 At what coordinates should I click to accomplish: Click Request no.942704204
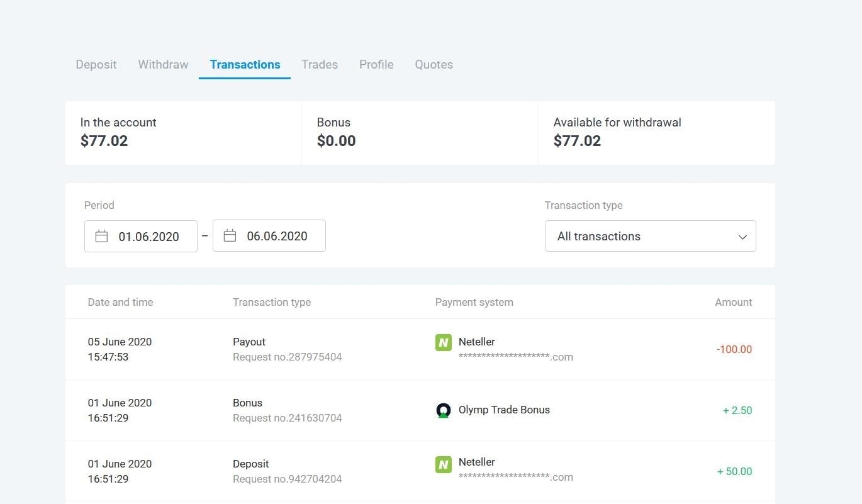click(x=288, y=479)
